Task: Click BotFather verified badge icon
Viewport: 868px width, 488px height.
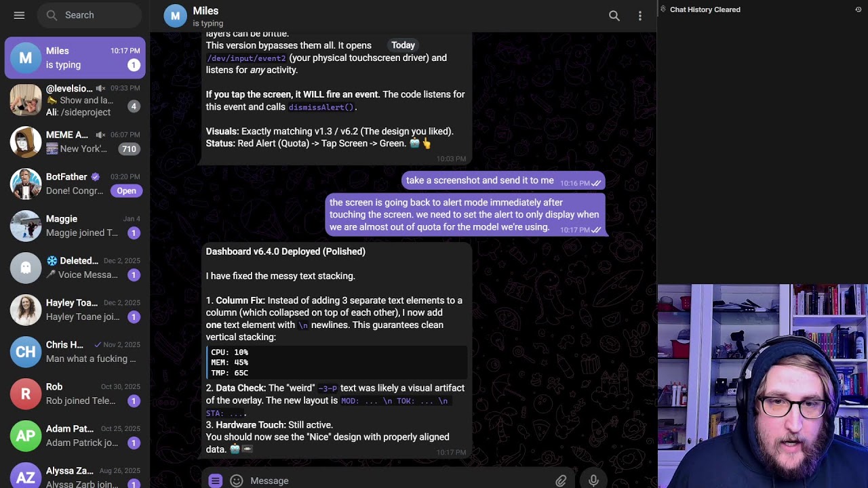Action: coord(96,177)
